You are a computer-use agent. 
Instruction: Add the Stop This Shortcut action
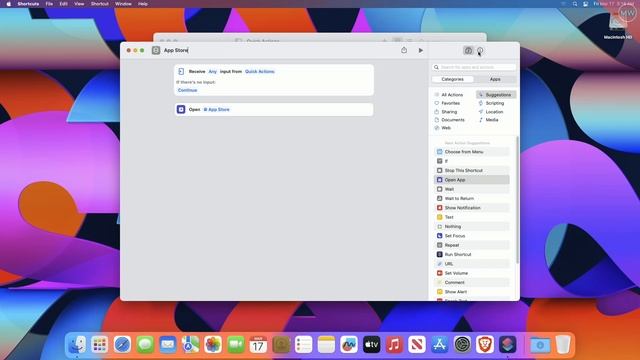[471, 171]
